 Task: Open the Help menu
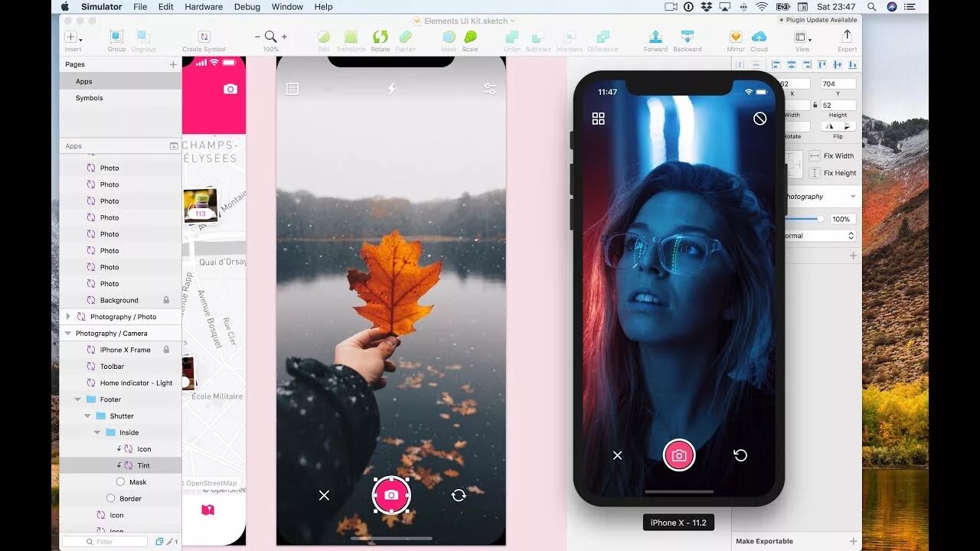click(324, 7)
